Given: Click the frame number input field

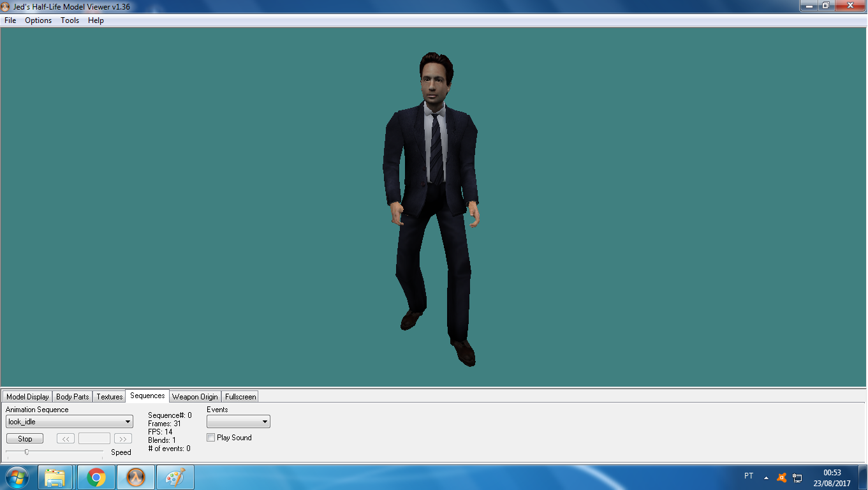Looking at the screenshot, I should pos(94,438).
